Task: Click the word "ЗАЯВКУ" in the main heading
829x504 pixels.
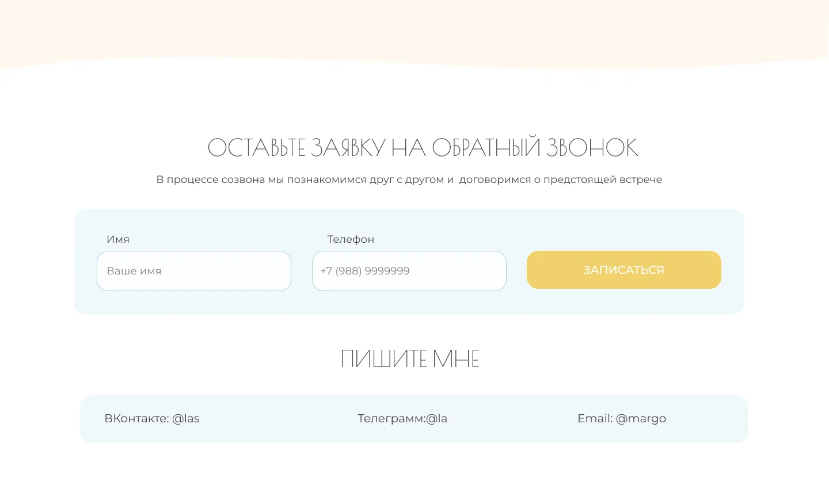Action: 348,148
